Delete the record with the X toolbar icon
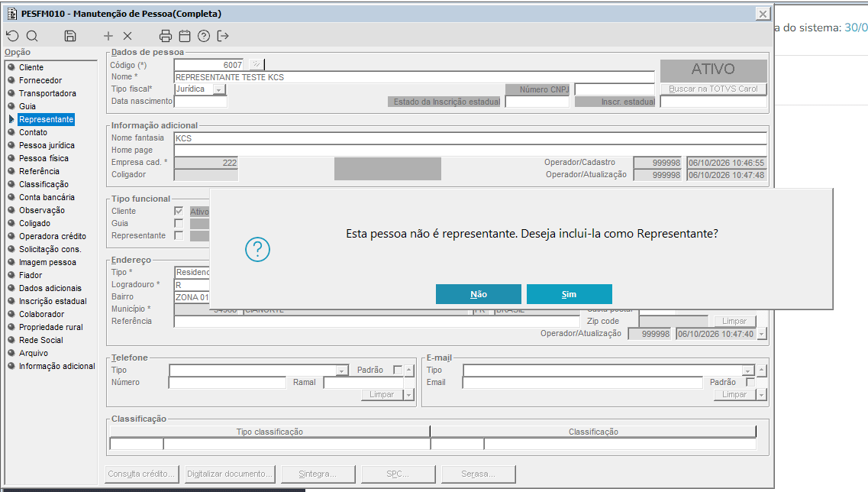The image size is (868, 492). click(127, 36)
